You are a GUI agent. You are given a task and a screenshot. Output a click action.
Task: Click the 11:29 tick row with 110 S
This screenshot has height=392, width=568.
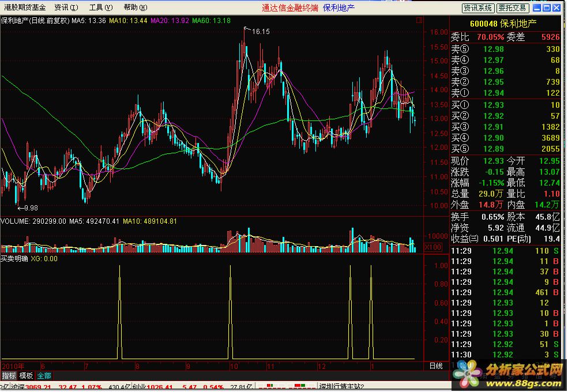coord(505,251)
